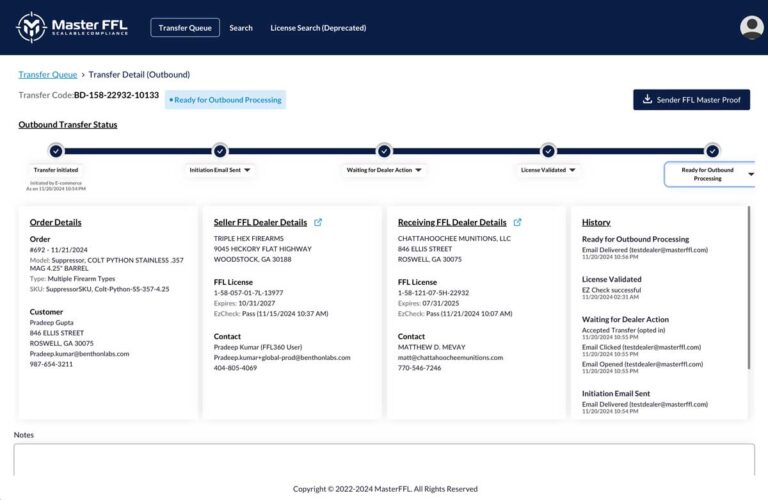The width and height of the screenshot is (768, 500).
Task: Click receiver expiry date 07/31/2025
Action: (440, 303)
